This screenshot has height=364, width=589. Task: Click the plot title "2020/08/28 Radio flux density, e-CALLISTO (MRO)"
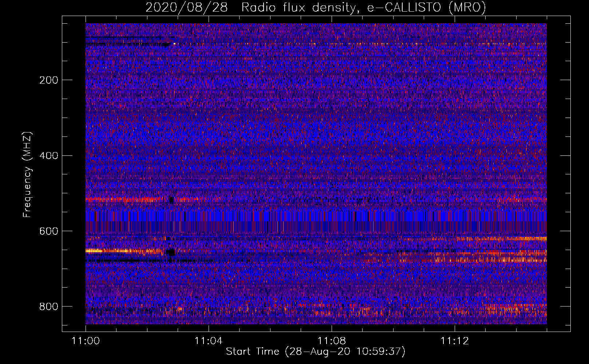[316, 7]
